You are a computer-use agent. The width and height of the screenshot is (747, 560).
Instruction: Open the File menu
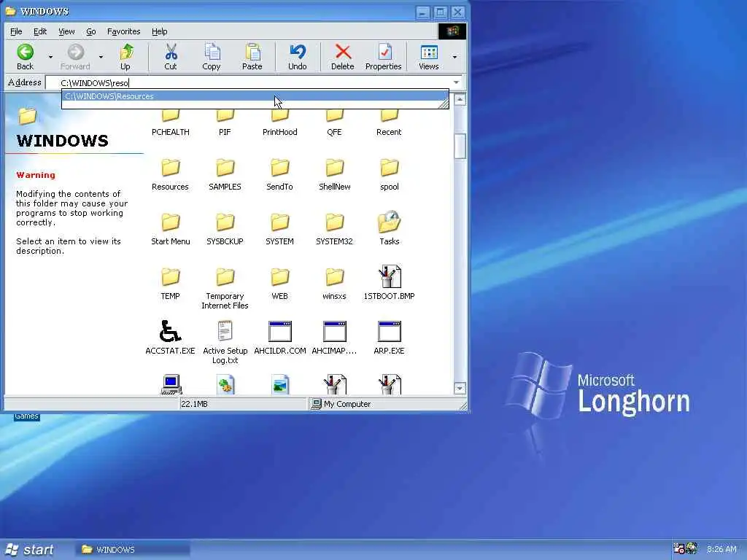(x=16, y=31)
